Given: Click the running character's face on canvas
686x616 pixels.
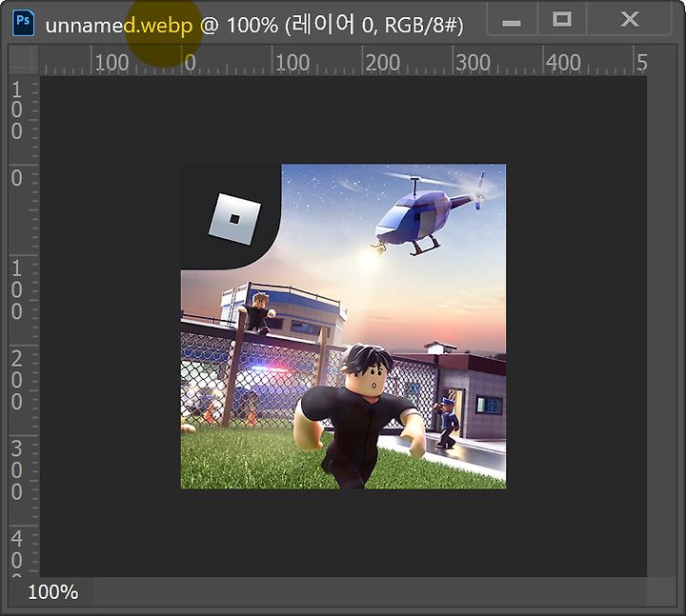Looking at the screenshot, I should [373, 379].
